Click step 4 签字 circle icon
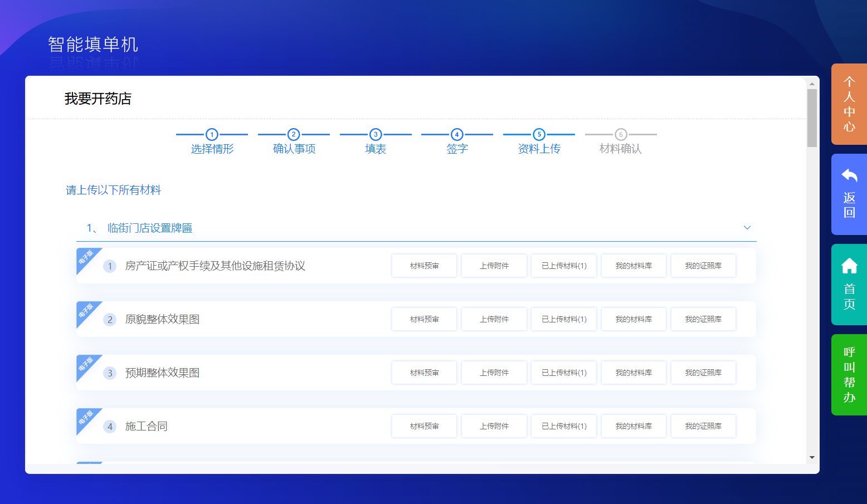The height and width of the screenshot is (504, 867). click(457, 135)
